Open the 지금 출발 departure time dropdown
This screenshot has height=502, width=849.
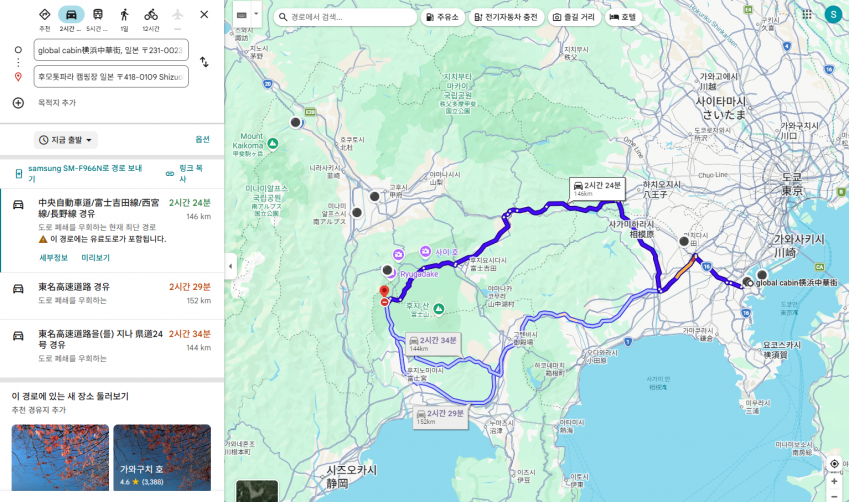[66, 140]
